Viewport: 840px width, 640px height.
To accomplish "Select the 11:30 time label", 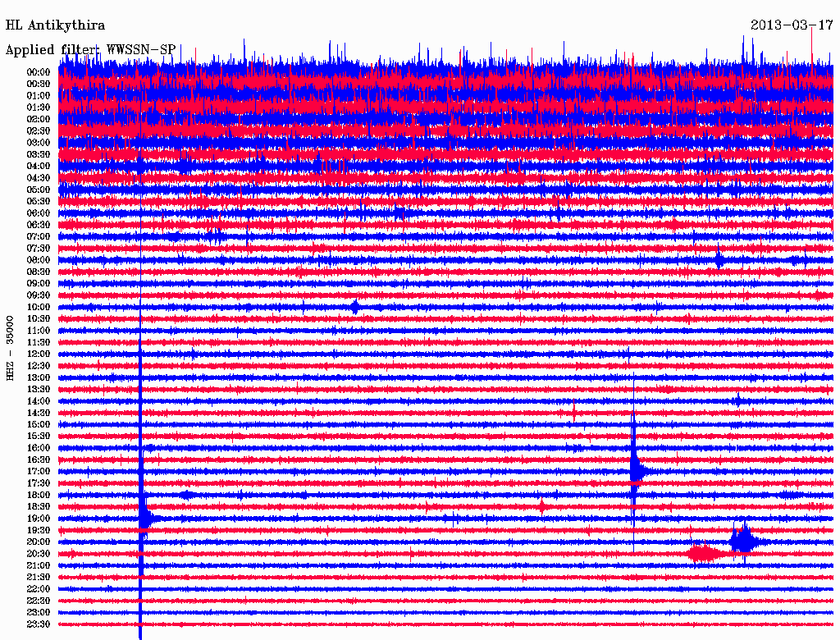I will point(39,342).
